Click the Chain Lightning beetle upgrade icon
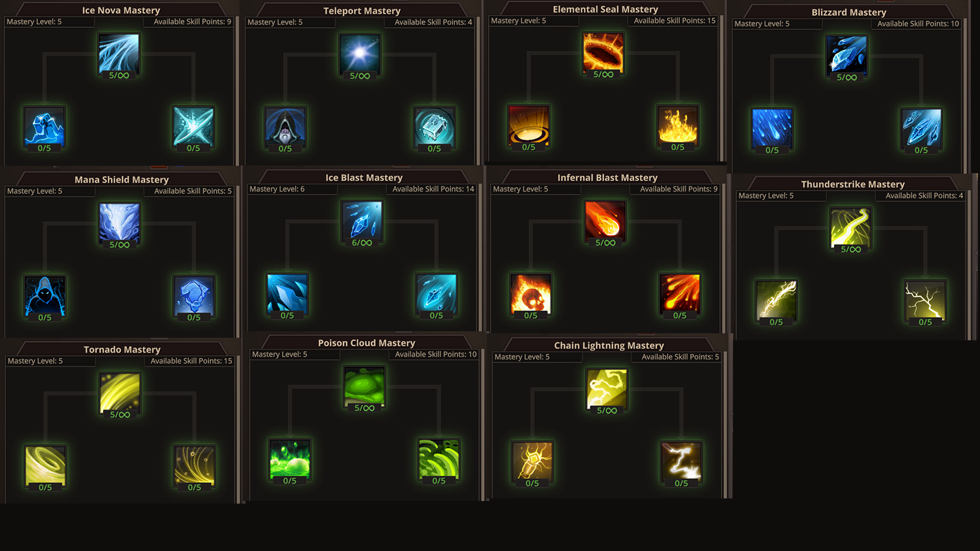980x551 pixels. 532,461
